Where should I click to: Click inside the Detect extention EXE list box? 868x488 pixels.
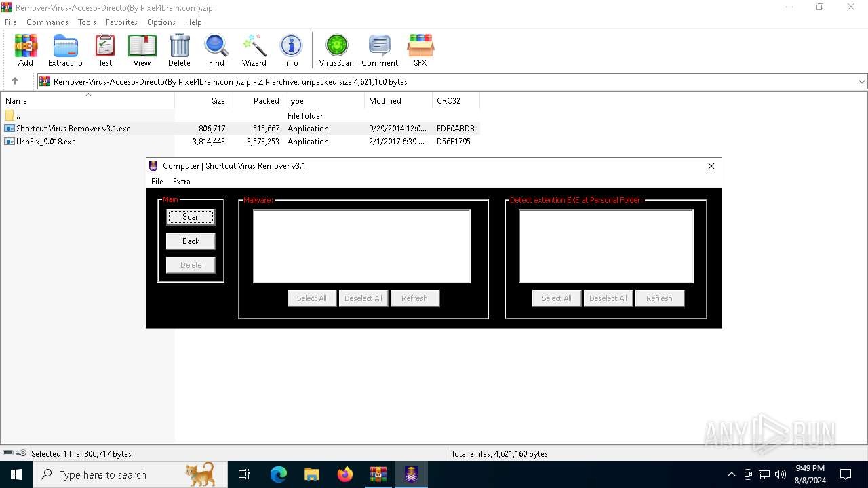coord(606,247)
